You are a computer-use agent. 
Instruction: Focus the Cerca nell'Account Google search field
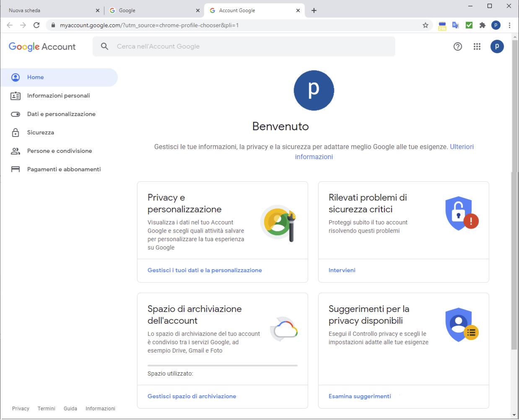coord(244,46)
